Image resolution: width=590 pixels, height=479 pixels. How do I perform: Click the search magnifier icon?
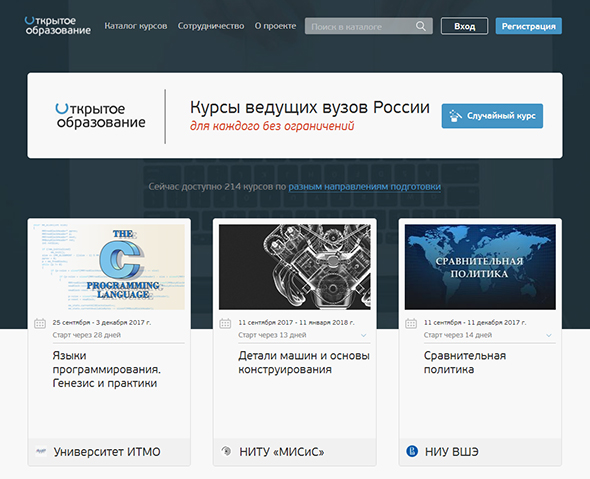[x=421, y=26]
